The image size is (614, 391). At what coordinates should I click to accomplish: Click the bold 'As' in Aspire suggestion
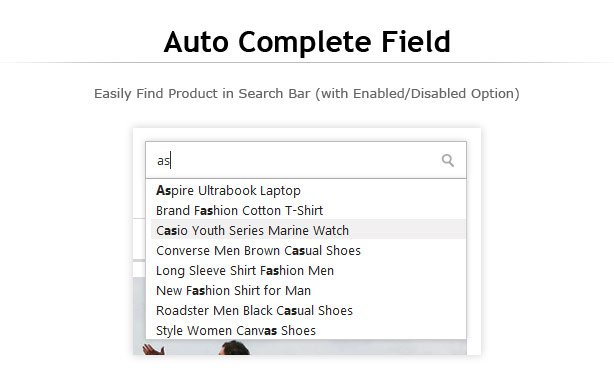pyautogui.click(x=164, y=191)
